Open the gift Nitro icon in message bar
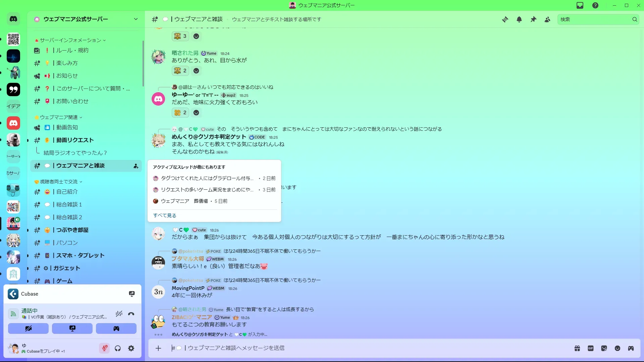The width and height of the screenshot is (644, 362). coord(577,348)
